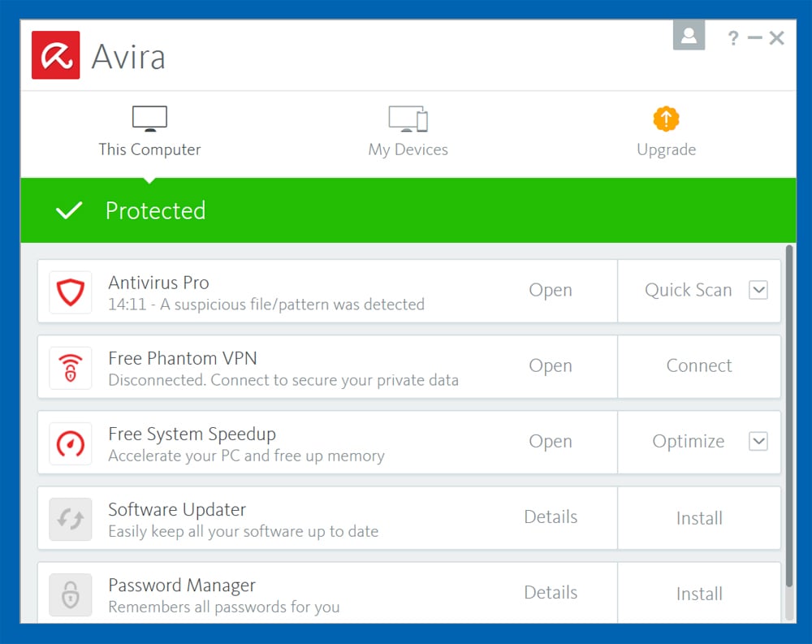Install Software Updater
Viewport: 812px width, 644px height.
click(699, 518)
